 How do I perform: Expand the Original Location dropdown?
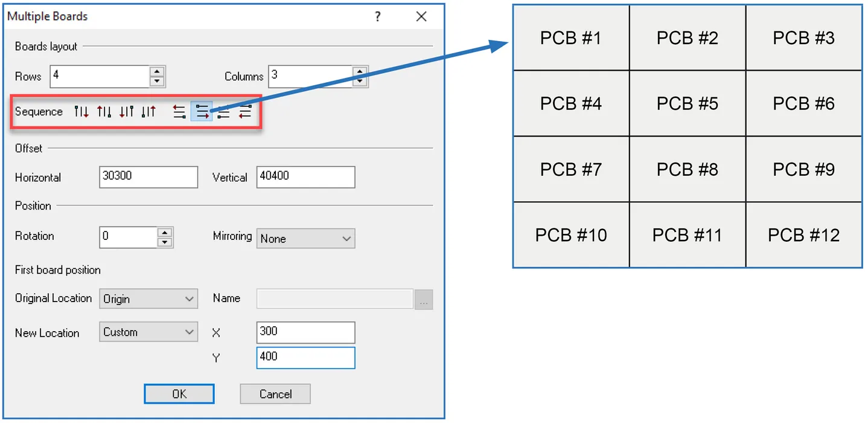point(148,299)
